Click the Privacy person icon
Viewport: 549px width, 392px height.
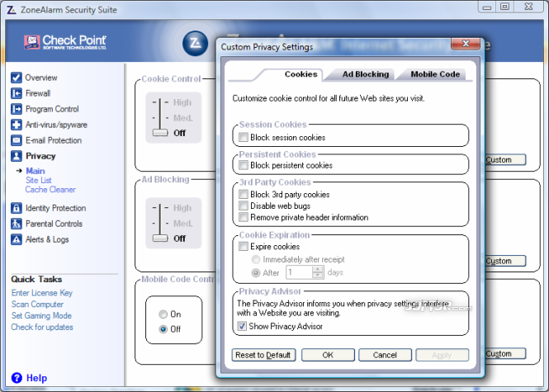tap(17, 156)
